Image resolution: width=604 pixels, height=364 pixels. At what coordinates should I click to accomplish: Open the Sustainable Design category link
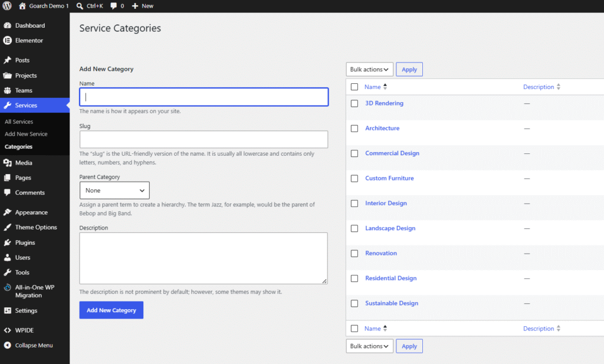pos(392,303)
